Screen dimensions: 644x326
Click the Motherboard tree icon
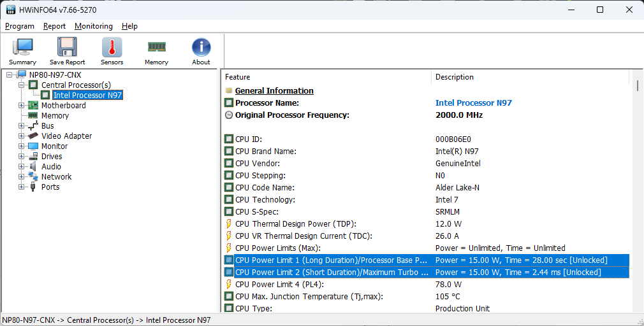33,106
